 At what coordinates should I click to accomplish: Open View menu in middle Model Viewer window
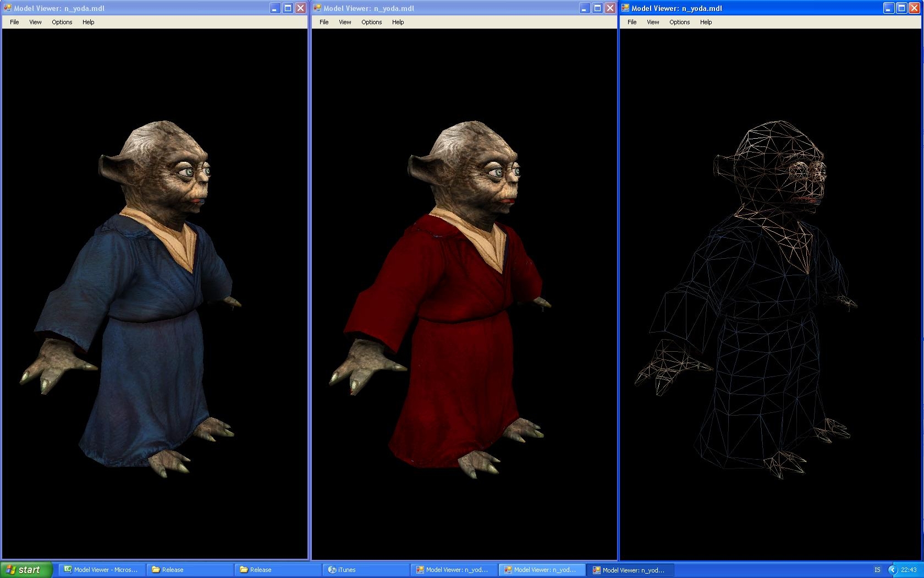(345, 22)
